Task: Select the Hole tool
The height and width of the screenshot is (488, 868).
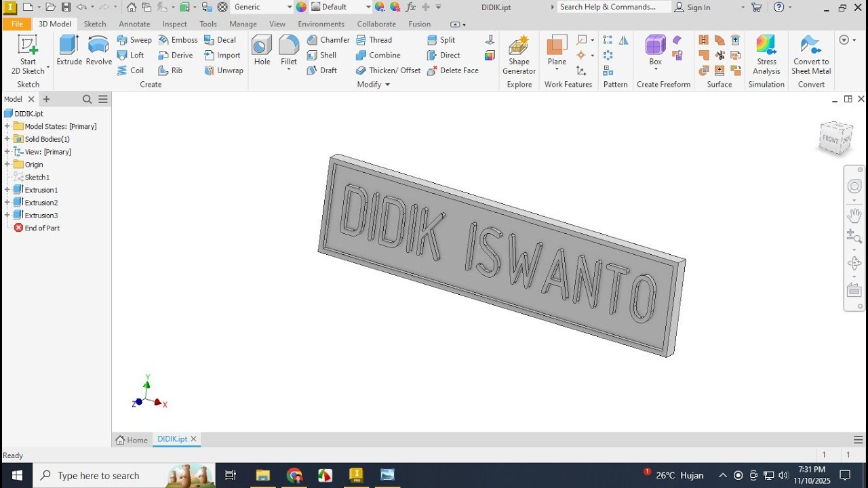Action: 262,51
